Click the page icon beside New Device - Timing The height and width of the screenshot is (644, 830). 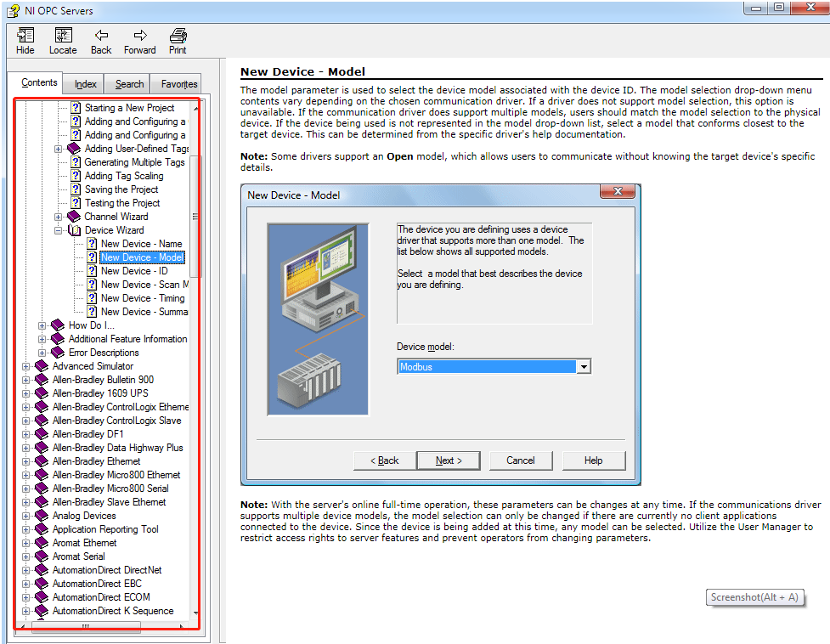(x=92, y=298)
